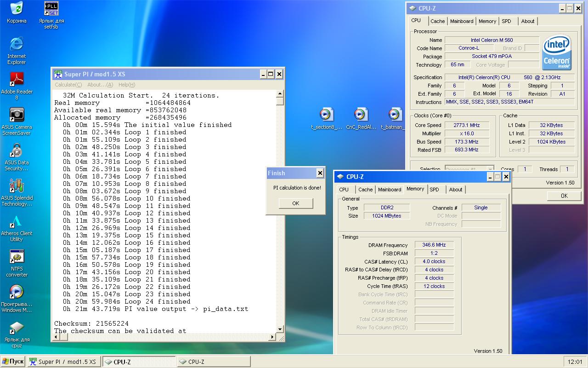Activate first CPU-Z taskbar button

click(x=138, y=362)
